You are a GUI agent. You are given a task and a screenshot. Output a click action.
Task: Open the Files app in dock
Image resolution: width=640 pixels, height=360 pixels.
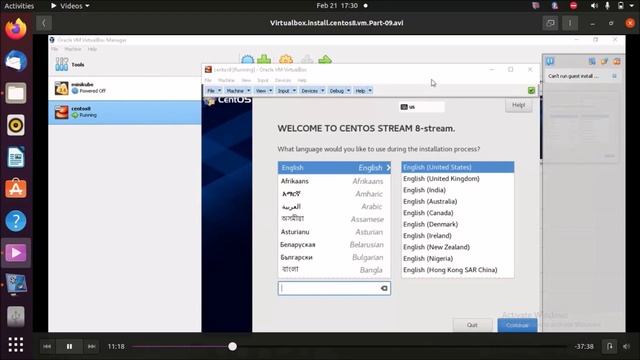tap(16, 93)
